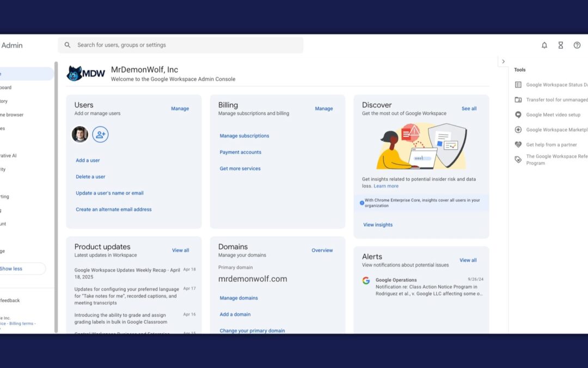Click the Google logo in Alerts
Screen dimensions: 588x368
(366, 281)
